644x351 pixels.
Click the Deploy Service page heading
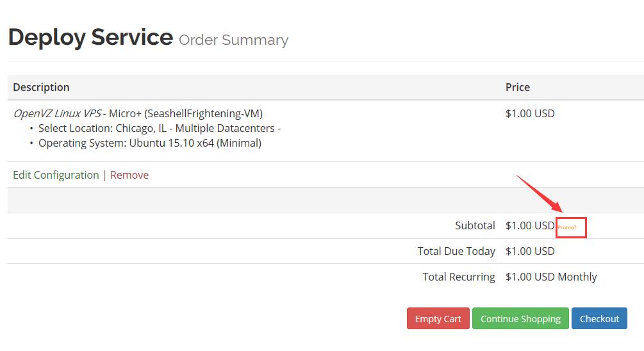point(90,37)
